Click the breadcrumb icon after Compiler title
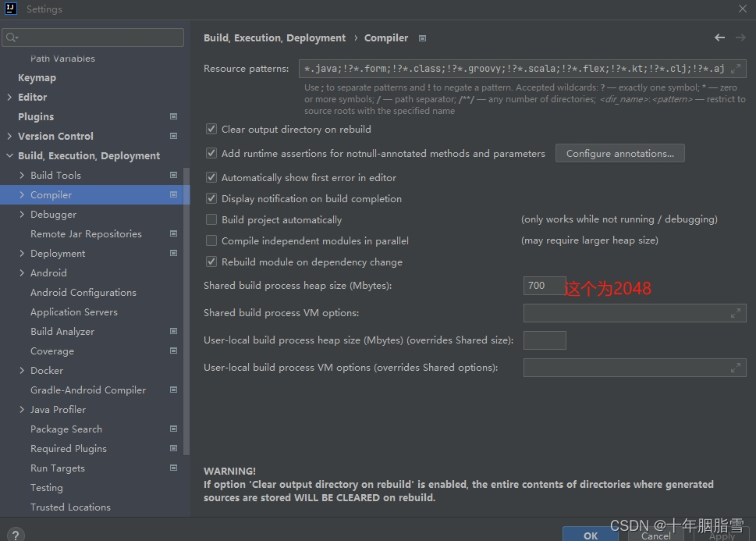 click(x=421, y=37)
